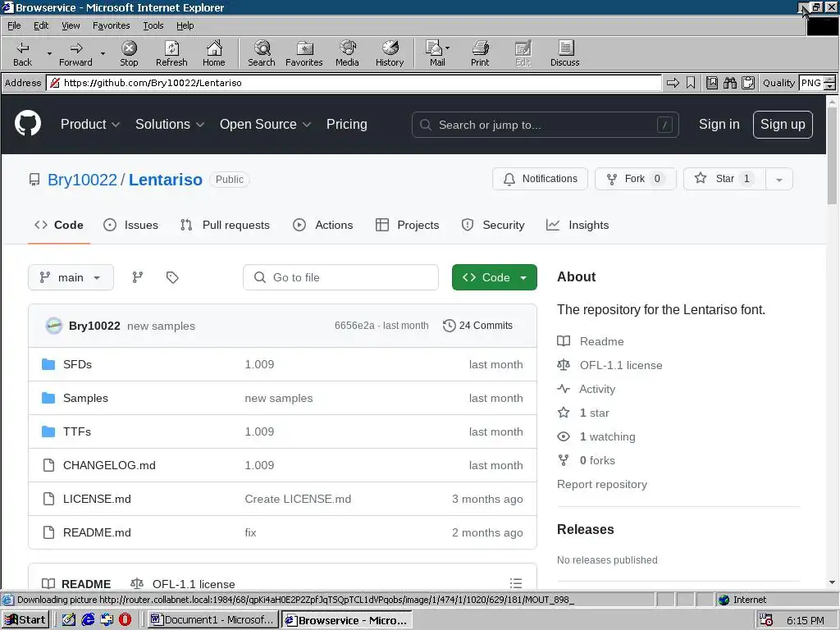Expand the Back button history dropdown arrow

click(49, 53)
